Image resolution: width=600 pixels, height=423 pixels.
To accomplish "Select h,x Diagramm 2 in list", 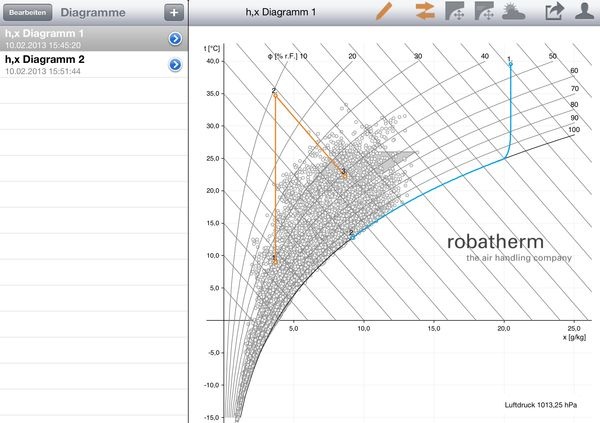I will (x=80, y=65).
